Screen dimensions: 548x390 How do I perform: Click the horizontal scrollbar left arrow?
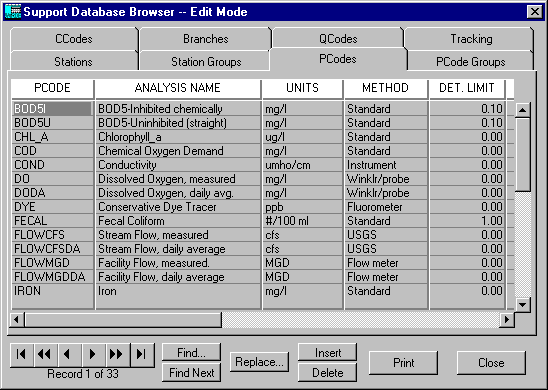click(16, 319)
